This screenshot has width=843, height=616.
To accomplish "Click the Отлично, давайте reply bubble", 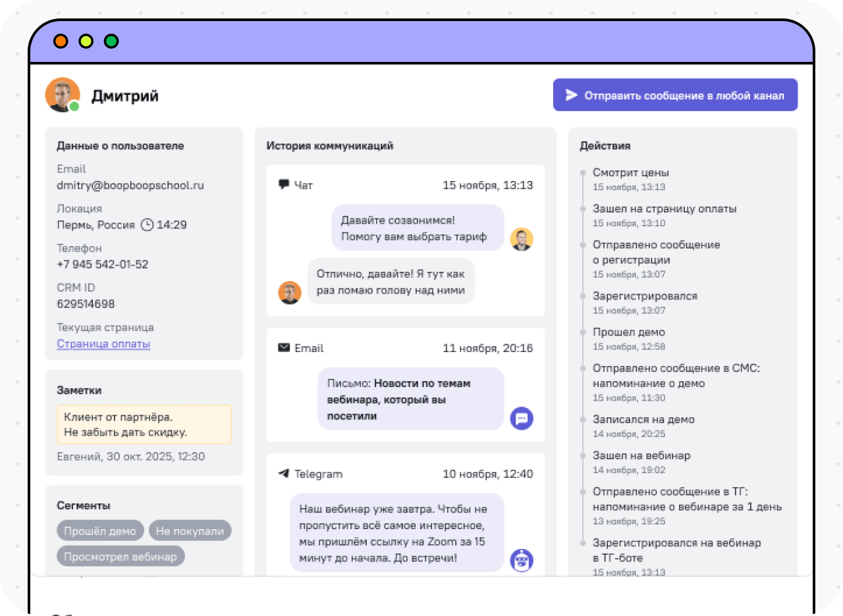I will [x=391, y=281].
